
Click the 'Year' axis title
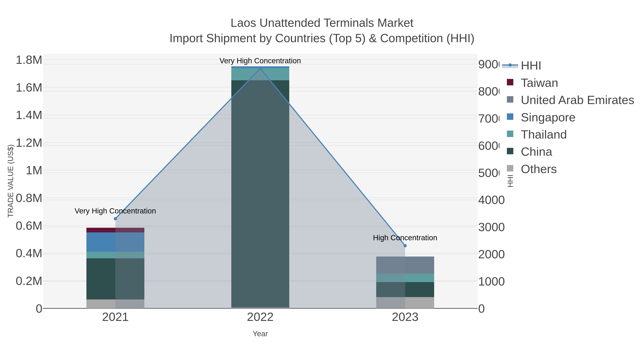pyautogui.click(x=260, y=334)
